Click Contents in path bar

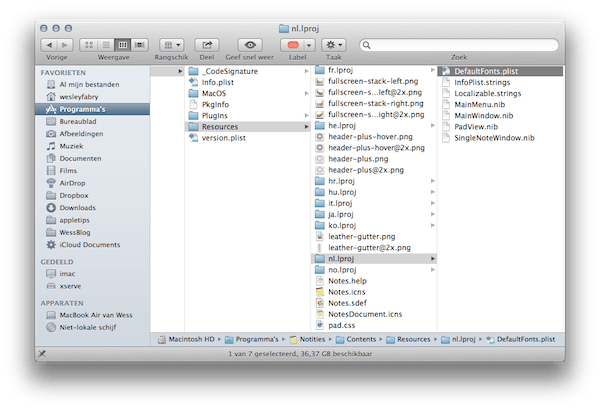(x=356, y=339)
